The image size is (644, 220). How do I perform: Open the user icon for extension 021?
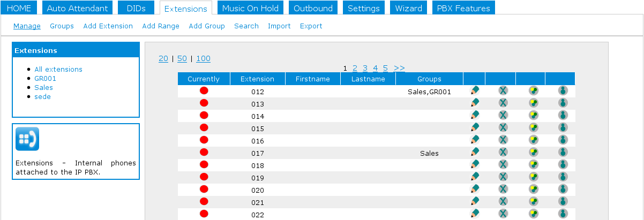563,201
